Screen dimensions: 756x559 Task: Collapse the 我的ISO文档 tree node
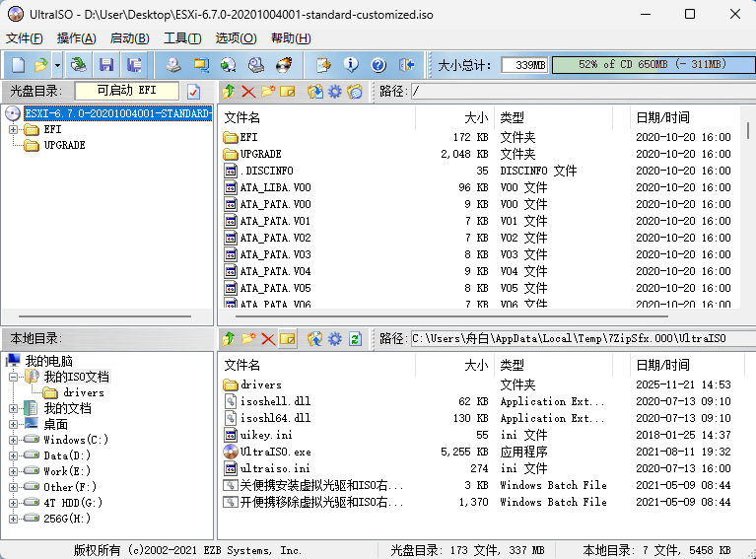pos(13,377)
